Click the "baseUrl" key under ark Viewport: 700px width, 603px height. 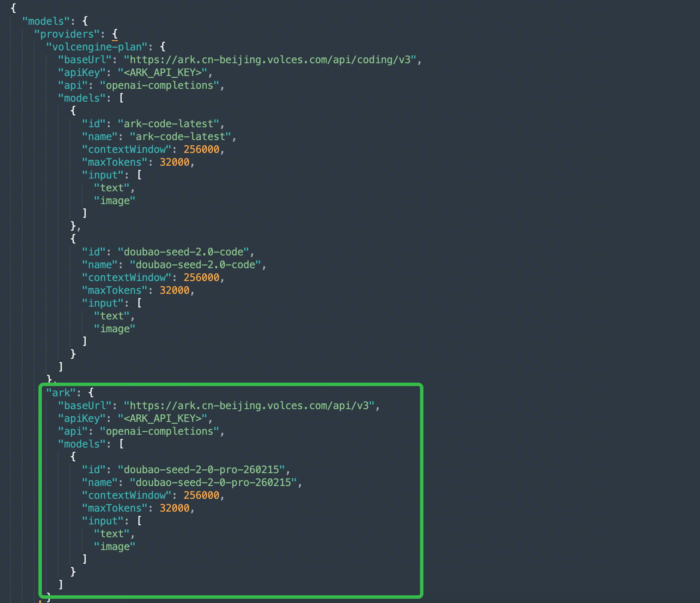[85, 406]
